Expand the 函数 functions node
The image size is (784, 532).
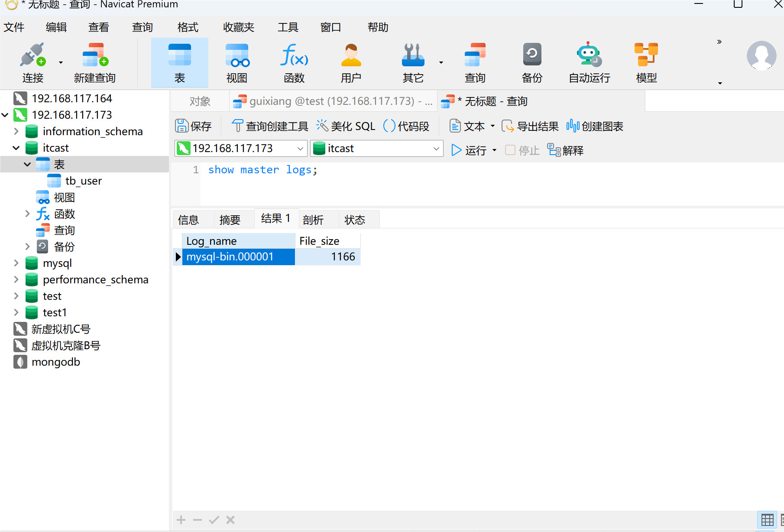click(x=27, y=214)
